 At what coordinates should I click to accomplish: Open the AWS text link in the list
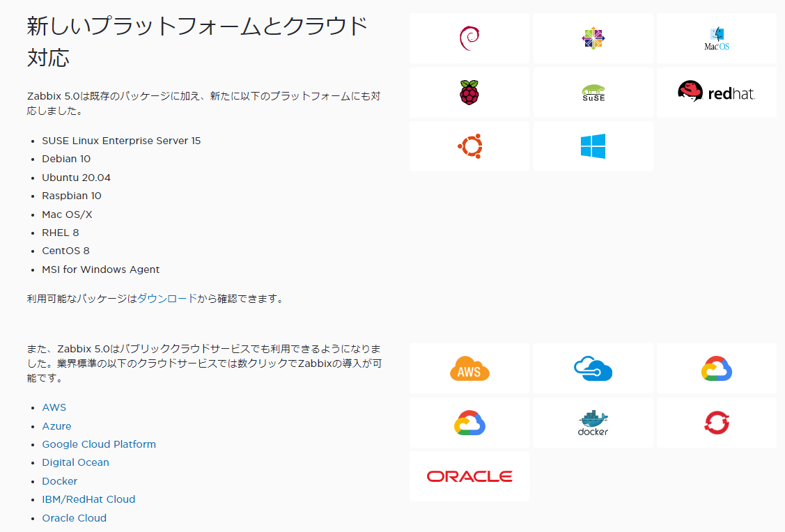click(x=54, y=407)
